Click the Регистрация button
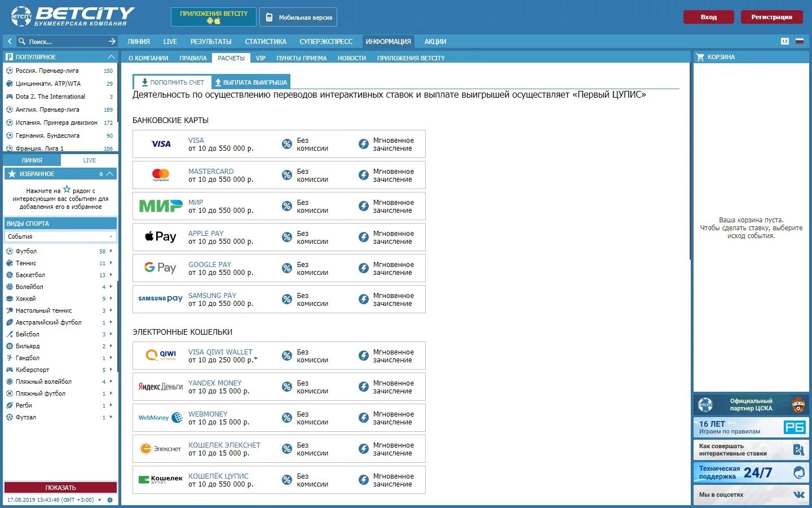The height and width of the screenshot is (508, 812). (771, 17)
